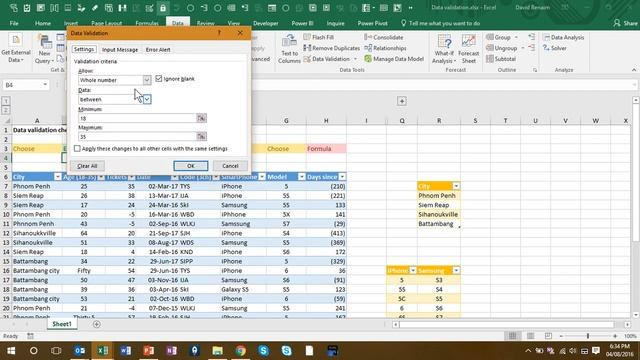Open Manage Data Model
The height and width of the screenshot is (360, 640).
coord(394,59)
